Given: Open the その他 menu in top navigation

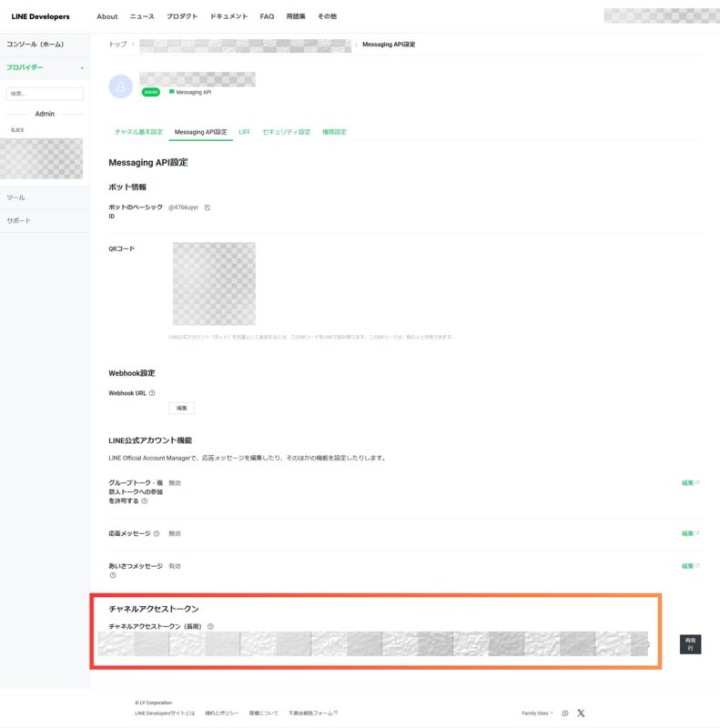Looking at the screenshot, I should (327, 16).
